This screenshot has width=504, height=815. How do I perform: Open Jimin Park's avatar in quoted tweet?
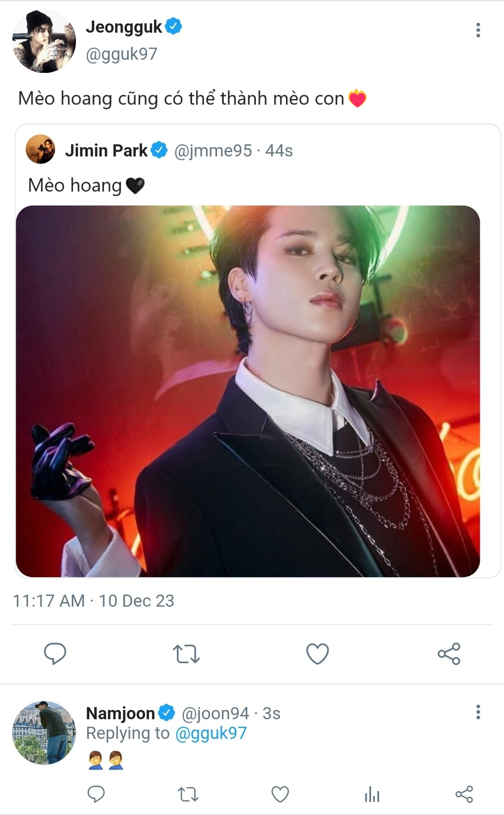(41, 149)
